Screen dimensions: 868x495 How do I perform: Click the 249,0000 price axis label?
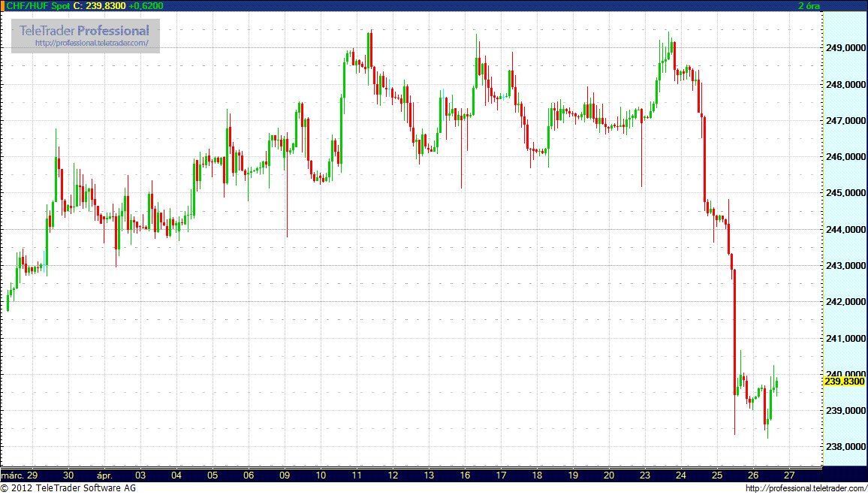click(846, 48)
